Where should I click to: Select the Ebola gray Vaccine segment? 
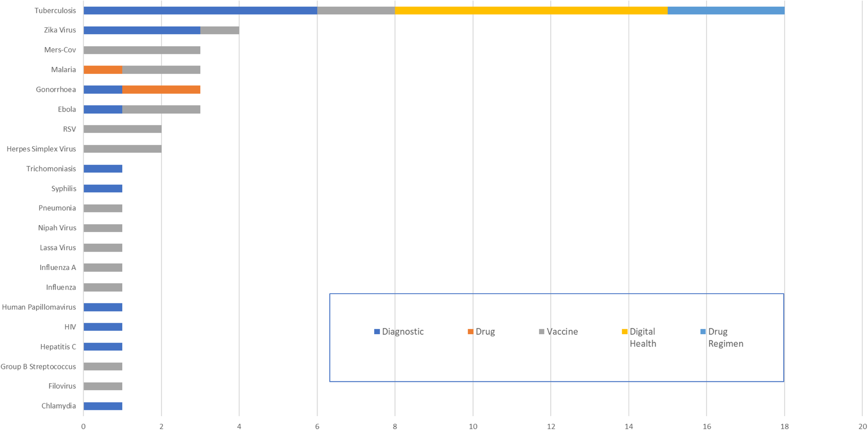161,109
